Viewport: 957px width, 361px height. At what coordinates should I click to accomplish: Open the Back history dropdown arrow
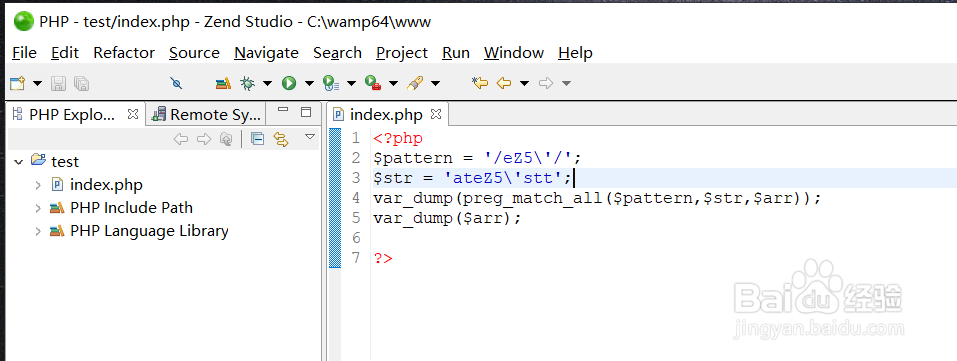point(524,83)
